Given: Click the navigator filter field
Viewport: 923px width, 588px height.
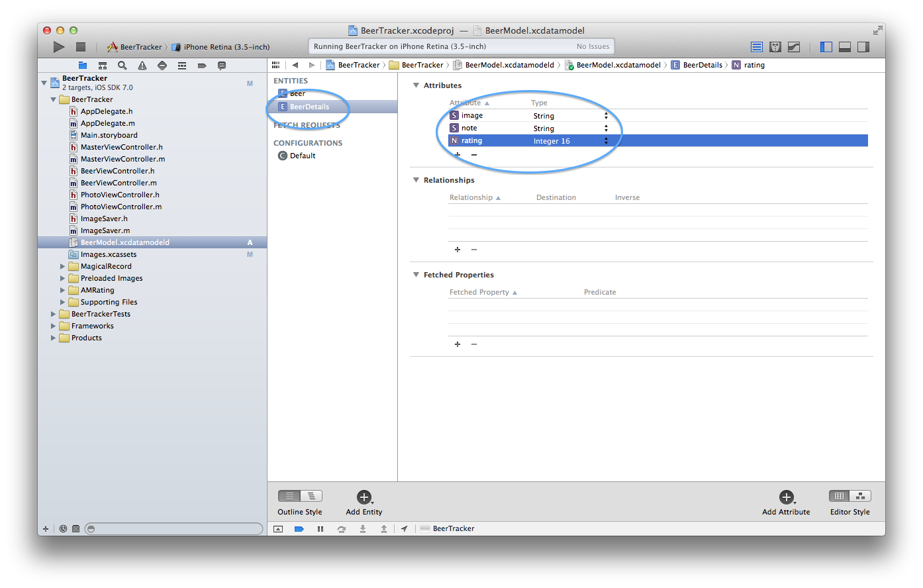Looking at the screenshot, I should (x=174, y=529).
